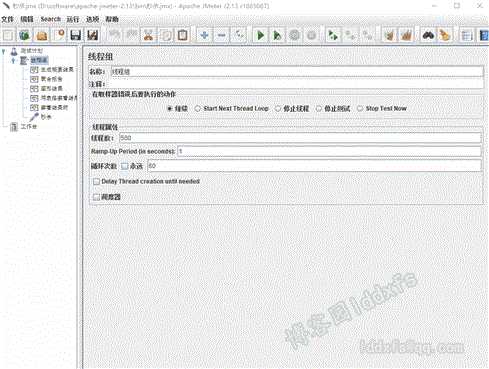This screenshot has width=489, height=369.
Task: Collapse all nodes with the blue minus icon
Action: pyautogui.click(x=221, y=35)
